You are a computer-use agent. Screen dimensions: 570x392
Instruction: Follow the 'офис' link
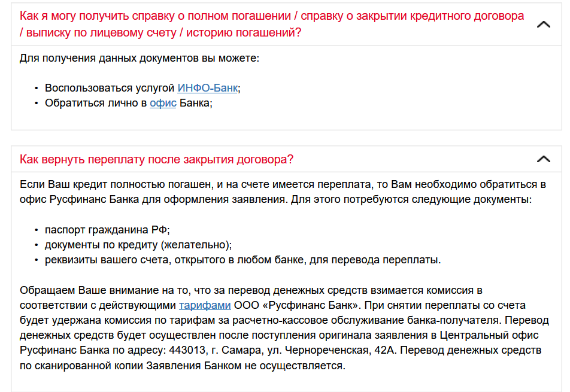163,103
